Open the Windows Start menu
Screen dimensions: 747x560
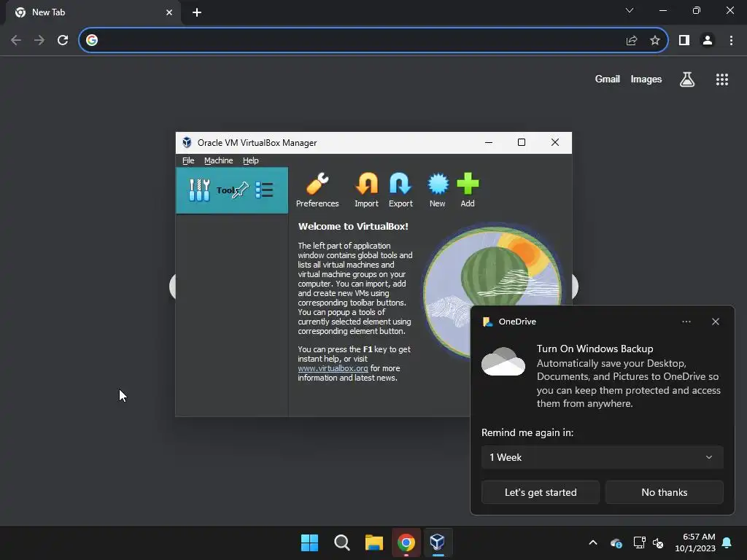coord(309,542)
